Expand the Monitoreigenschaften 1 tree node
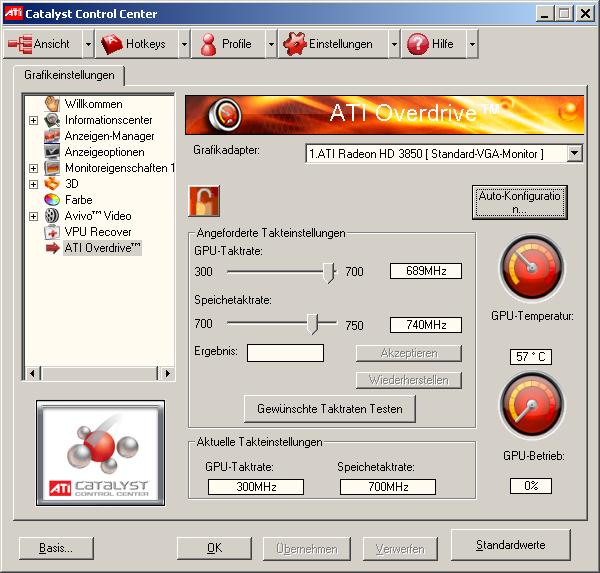The height and width of the screenshot is (573, 600). click(34, 168)
